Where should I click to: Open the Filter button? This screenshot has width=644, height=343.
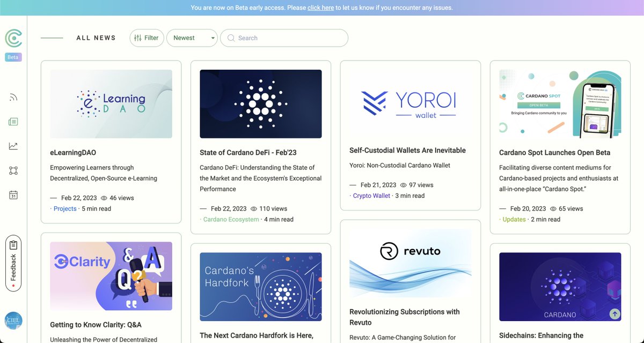147,38
